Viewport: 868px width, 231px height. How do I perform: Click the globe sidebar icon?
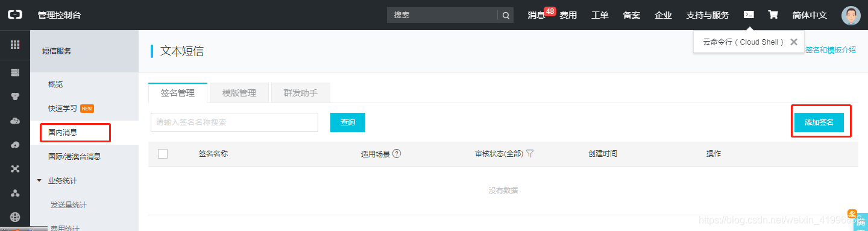point(15,217)
